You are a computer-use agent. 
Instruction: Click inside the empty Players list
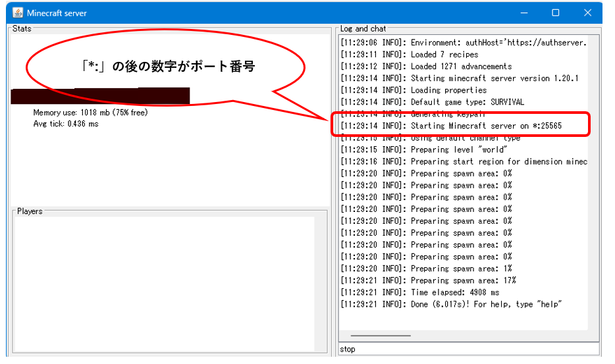pyautogui.click(x=164, y=284)
